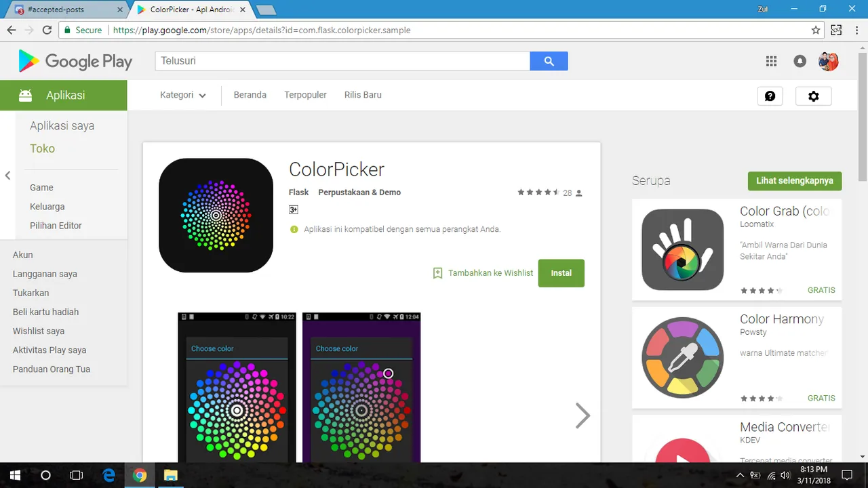Screen dimensions: 868x488
Task: Open the Akun link
Action: click(x=23, y=255)
